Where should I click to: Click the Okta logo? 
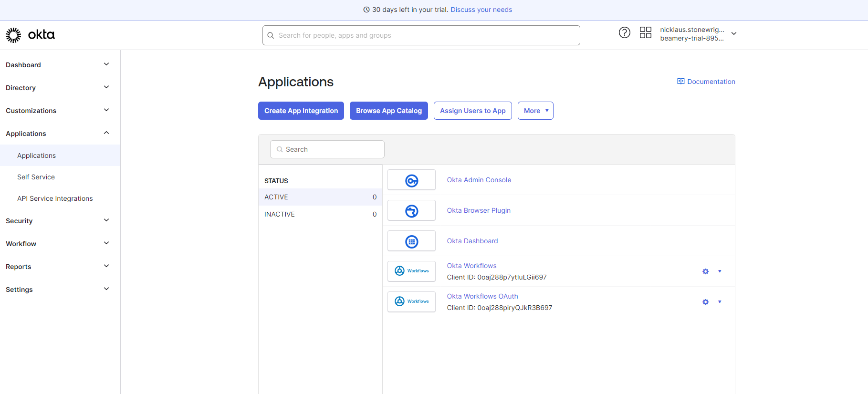30,35
